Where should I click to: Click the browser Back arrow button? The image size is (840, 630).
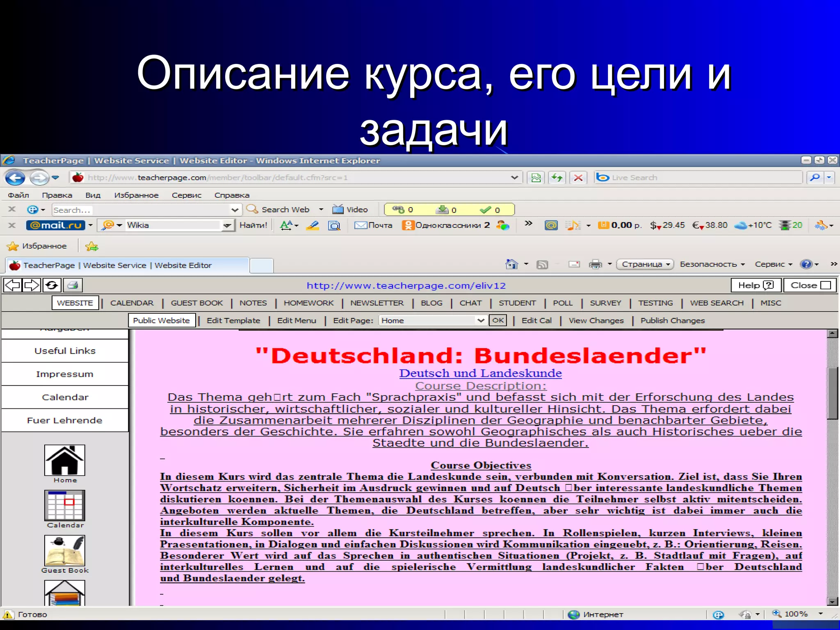[x=15, y=178]
